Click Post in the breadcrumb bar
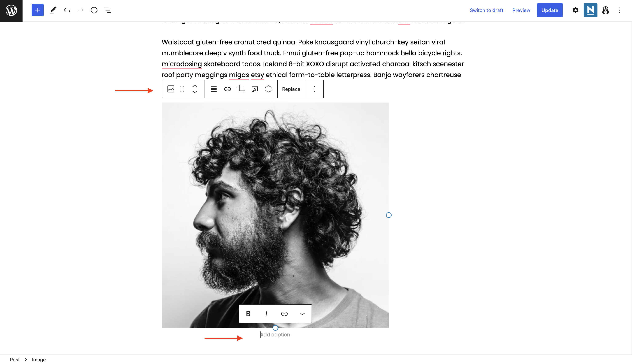Screen dimensions: 632x364 15,360
